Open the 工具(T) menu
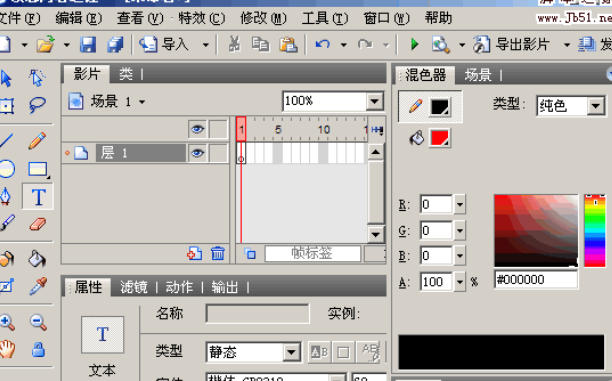 (325, 18)
